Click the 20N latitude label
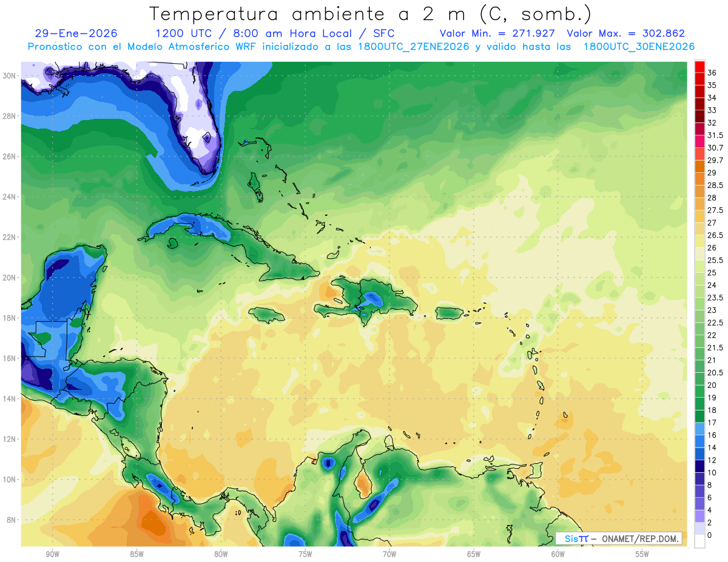Image resolution: width=728 pixels, height=562 pixels. (x=9, y=278)
